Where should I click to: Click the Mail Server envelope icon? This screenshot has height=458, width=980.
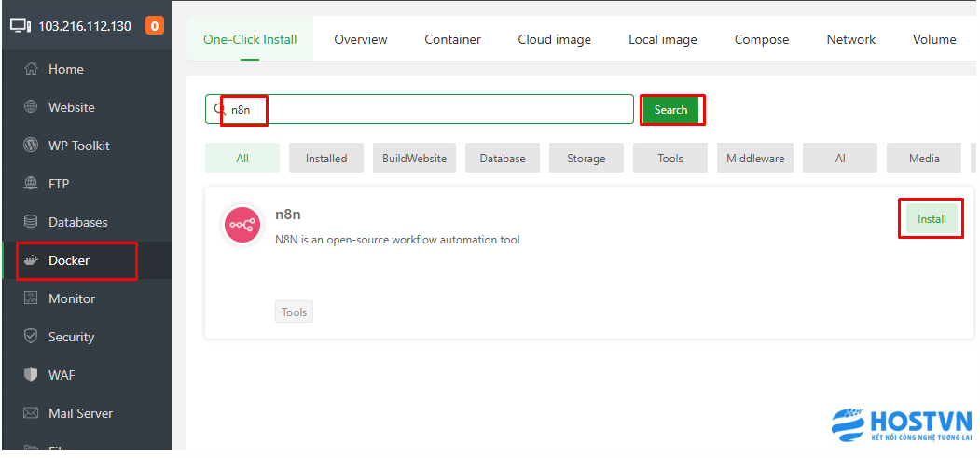click(30, 413)
